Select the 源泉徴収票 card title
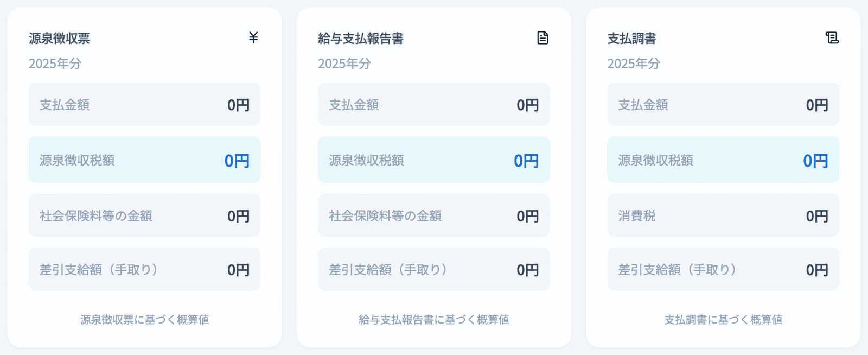 (59, 39)
